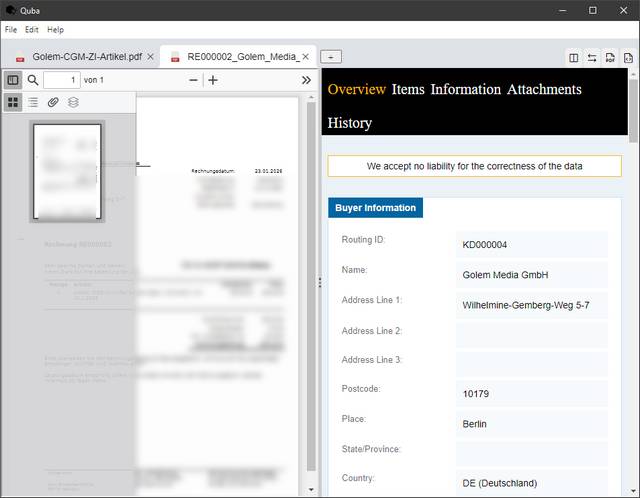Show page thumbnails view in sidebar
This screenshot has height=498, width=640.
[13, 102]
